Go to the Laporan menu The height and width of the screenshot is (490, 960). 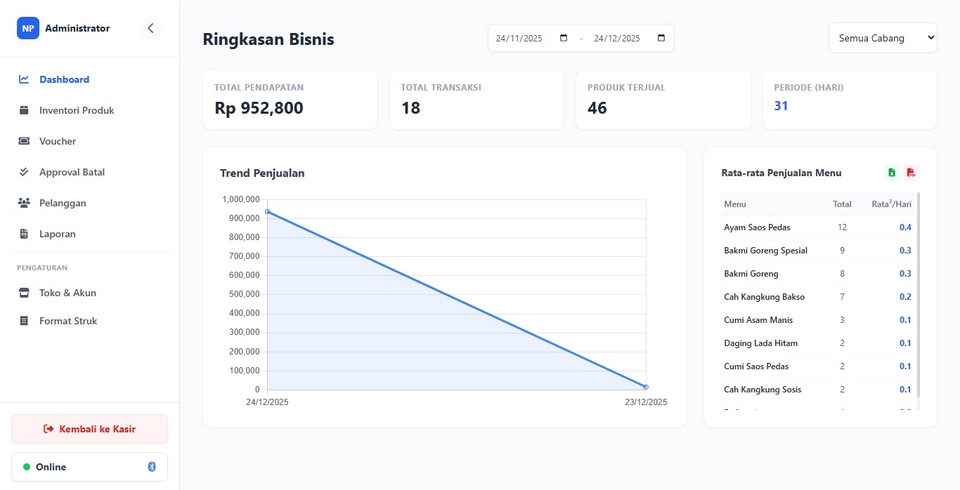[x=57, y=234]
